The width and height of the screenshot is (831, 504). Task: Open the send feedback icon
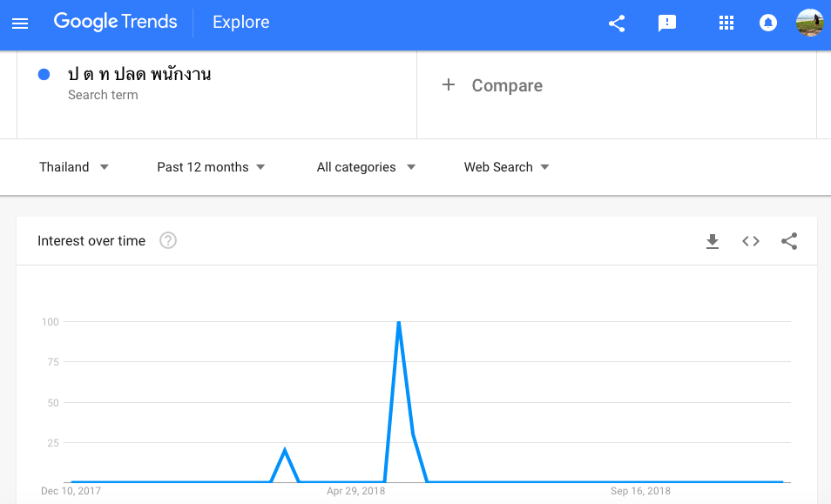pos(667,24)
